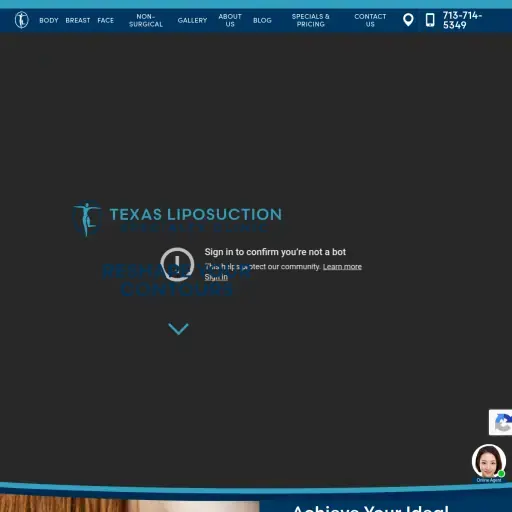Click the video error exclamation icon
The image size is (512, 512).
(177, 264)
